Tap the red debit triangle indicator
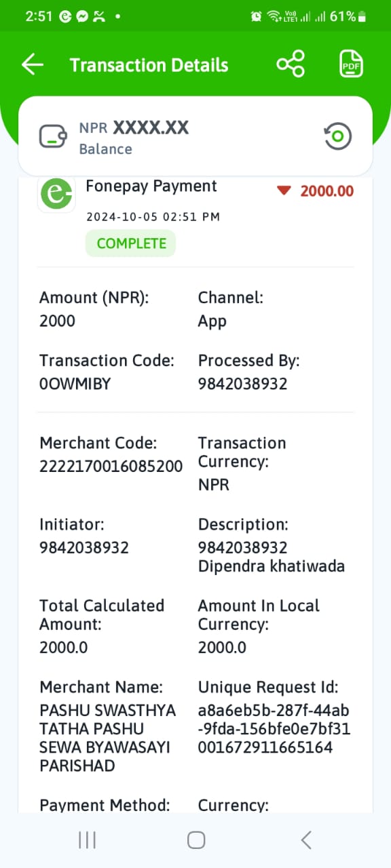Image resolution: width=391 pixels, height=868 pixels. click(x=284, y=191)
